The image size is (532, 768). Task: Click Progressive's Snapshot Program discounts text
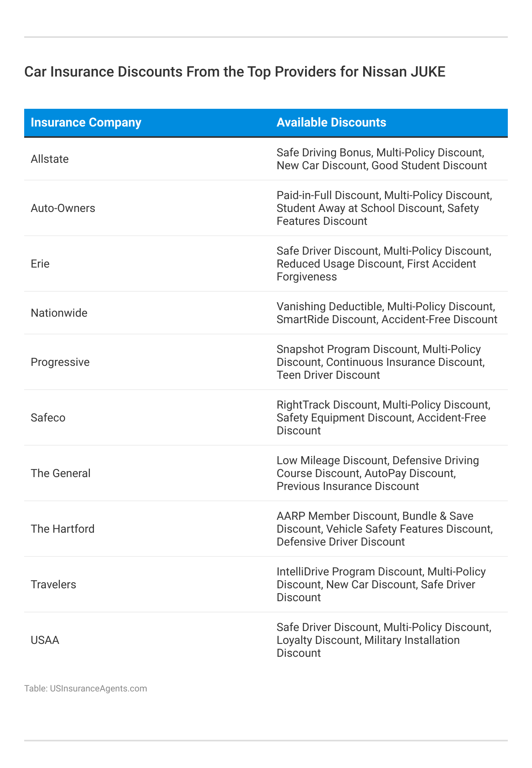point(380,362)
